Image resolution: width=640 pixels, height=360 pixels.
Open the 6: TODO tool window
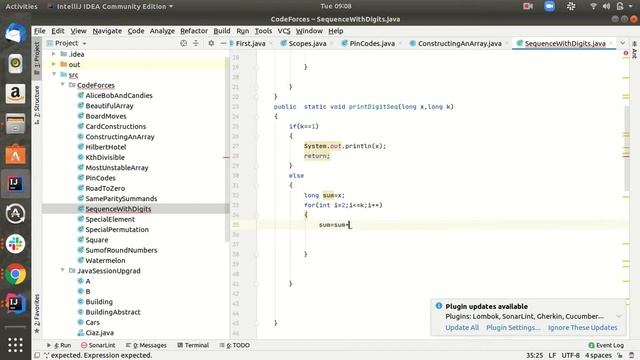click(x=235, y=345)
